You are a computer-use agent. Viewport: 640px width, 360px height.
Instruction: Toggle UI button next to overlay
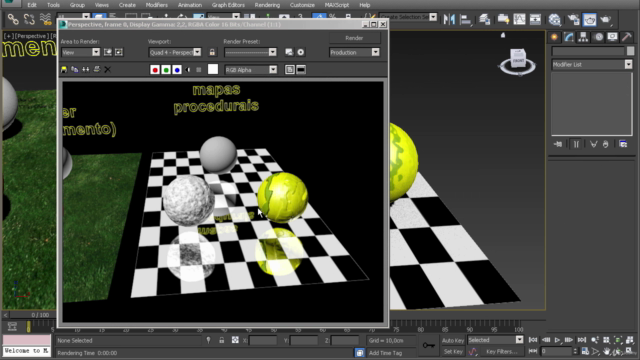[x=301, y=70]
